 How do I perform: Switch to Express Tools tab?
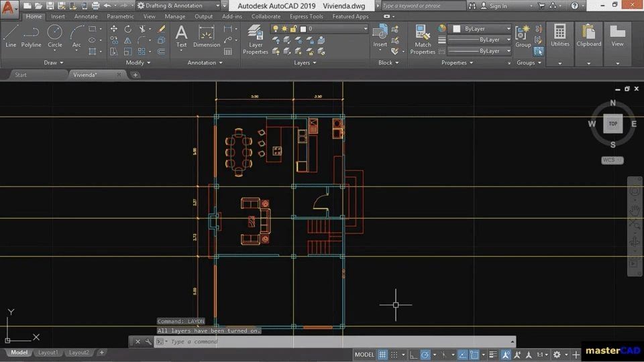307,16
